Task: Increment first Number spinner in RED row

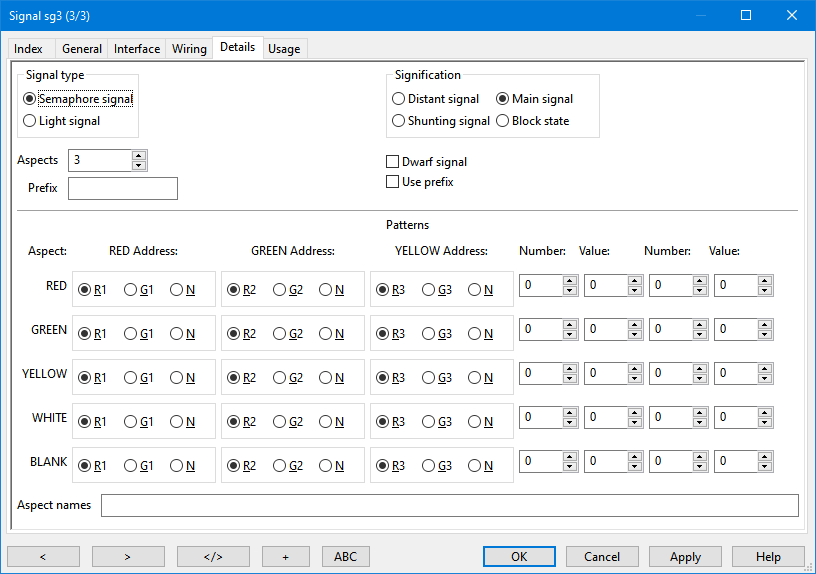Action: pyautogui.click(x=570, y=281)
